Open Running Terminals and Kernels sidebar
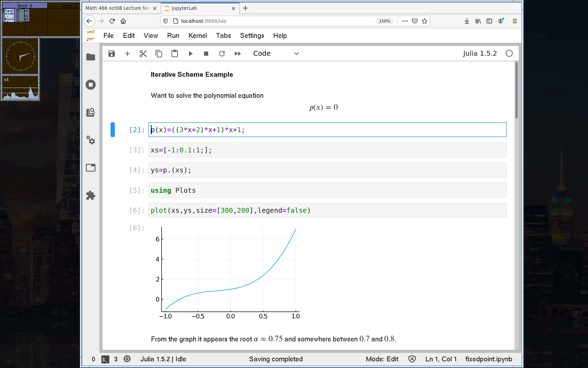 tap(91, 85)
